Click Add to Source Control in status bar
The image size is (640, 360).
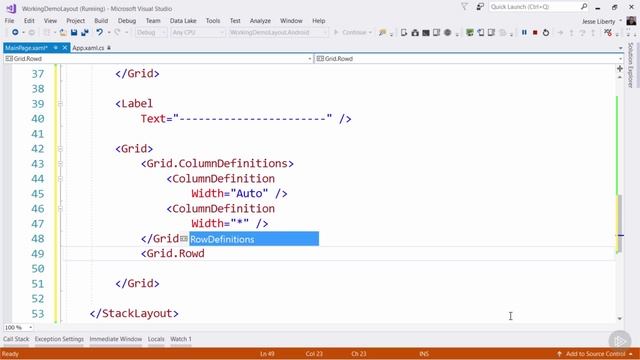pos(595,354)
